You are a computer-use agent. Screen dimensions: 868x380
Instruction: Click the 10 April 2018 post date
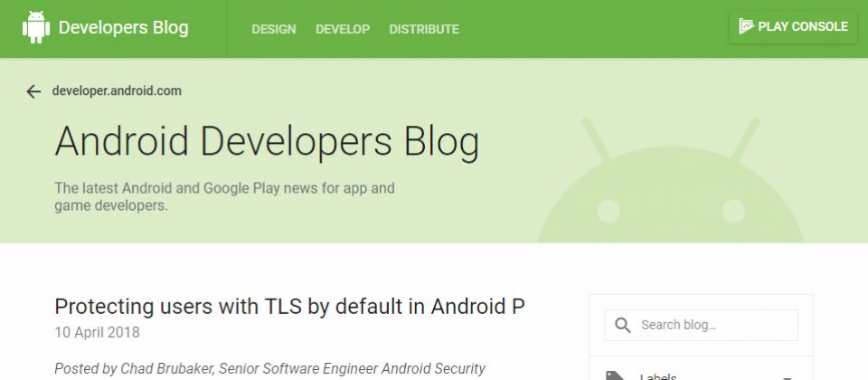click(97, 332)
